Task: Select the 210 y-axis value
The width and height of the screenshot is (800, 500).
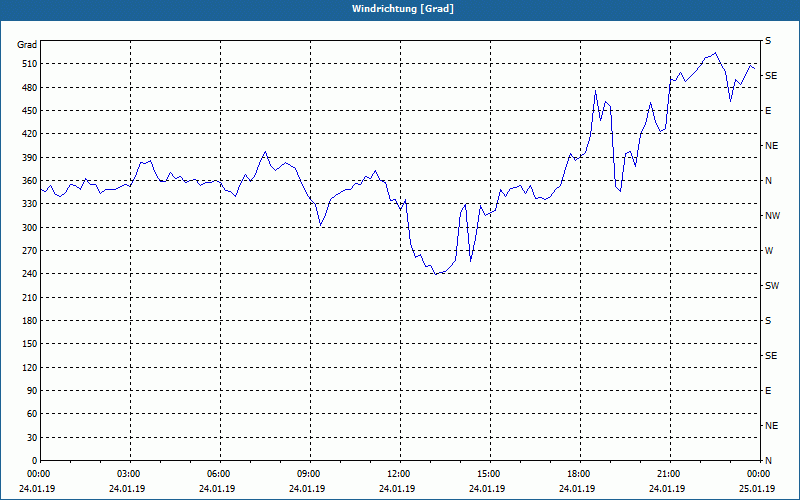Action: [29, 297]
